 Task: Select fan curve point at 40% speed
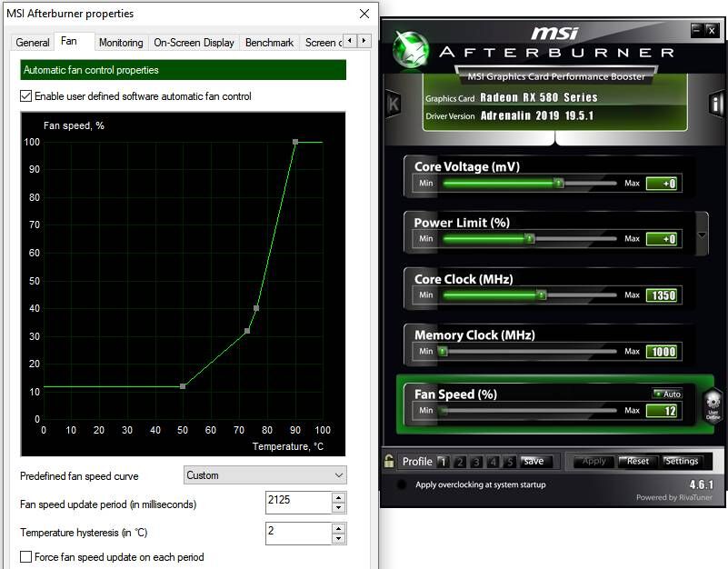tap(256, 308)
